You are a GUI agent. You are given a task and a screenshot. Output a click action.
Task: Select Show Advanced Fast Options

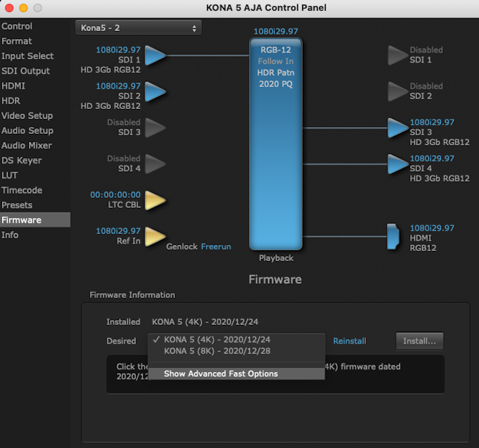[221, 374]
